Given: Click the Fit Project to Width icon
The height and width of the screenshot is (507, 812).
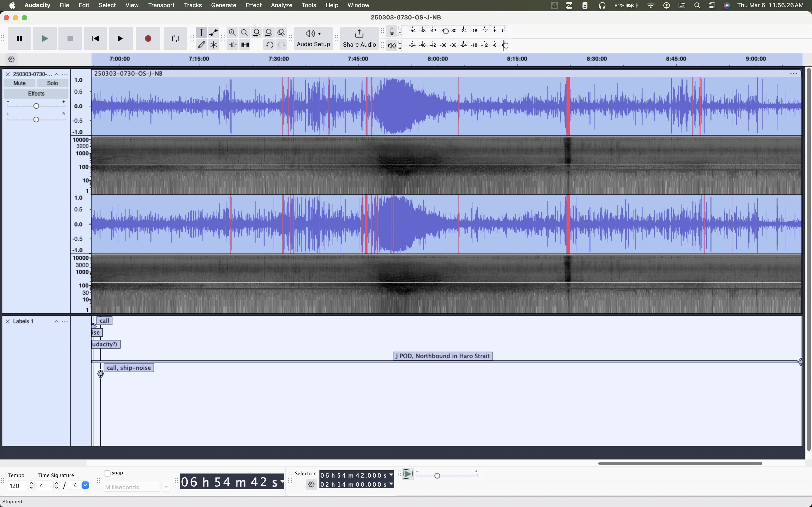Looking at the screenshot, I should click(x=269, y=33).
